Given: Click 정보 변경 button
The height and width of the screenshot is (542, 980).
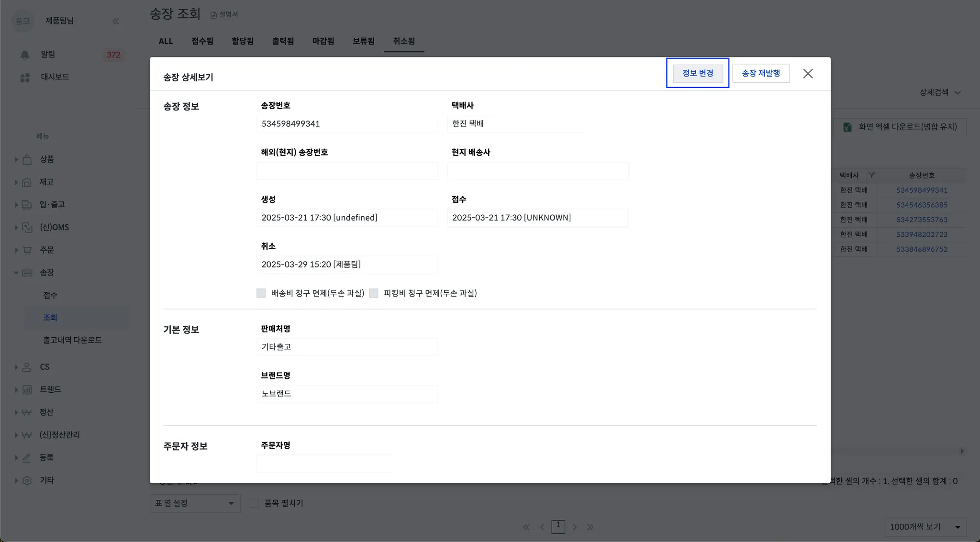Looking at the screenshot, I should point(697,73).
